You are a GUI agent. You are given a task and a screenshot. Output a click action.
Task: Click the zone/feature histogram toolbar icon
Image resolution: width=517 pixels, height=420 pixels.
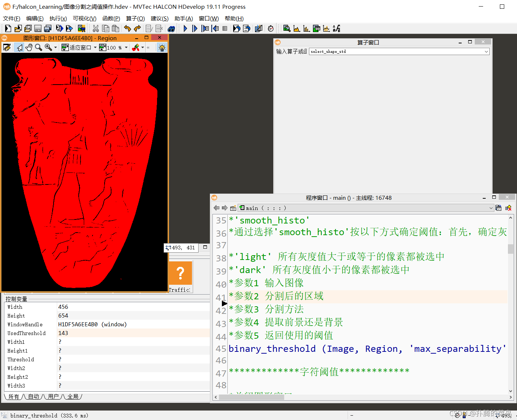click(307, 28)
